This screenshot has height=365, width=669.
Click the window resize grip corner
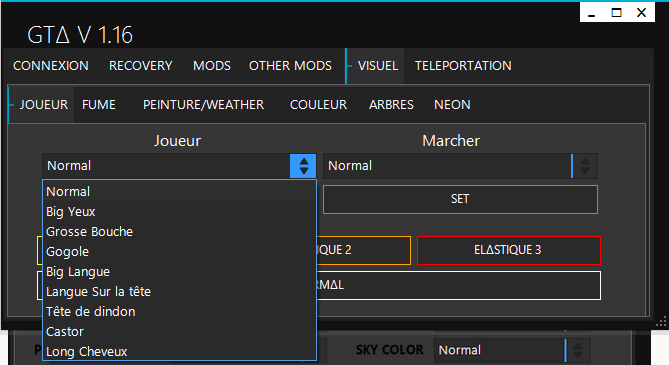click(662, 322)
